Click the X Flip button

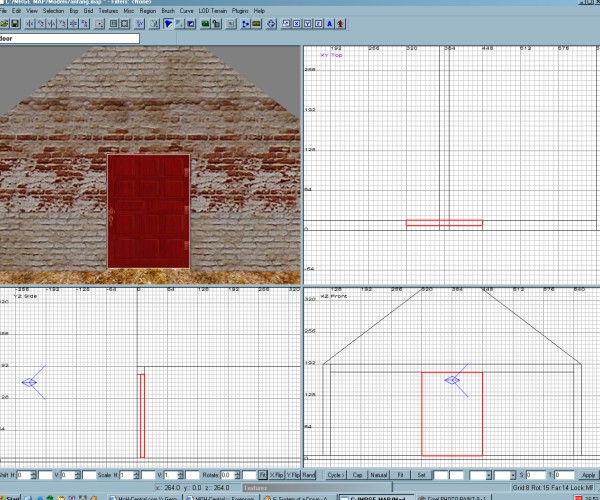pyautogui.click(x=276, y=475)
